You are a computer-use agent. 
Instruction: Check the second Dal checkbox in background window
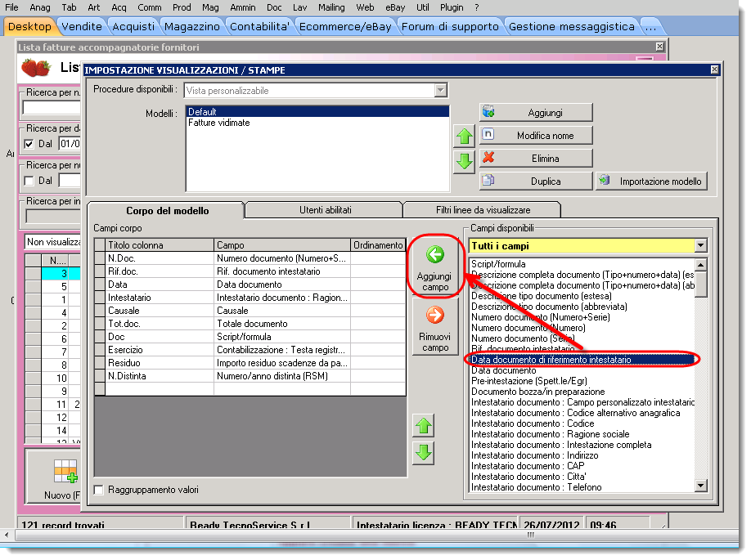pos(29,181)
